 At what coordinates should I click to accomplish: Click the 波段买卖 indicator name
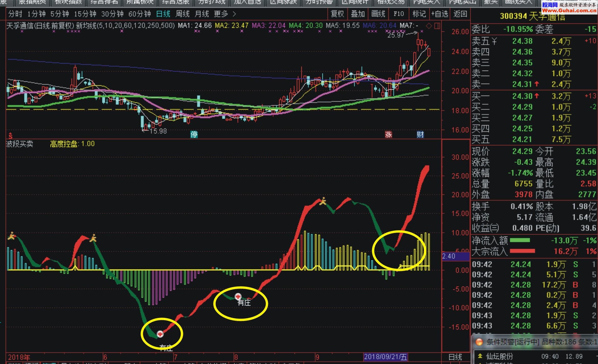tap(20, 144)
